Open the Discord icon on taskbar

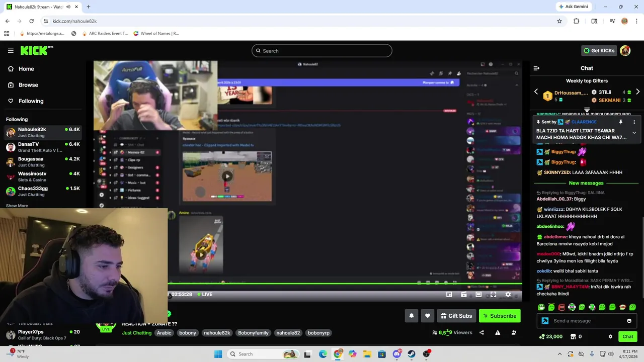[396, 354]
